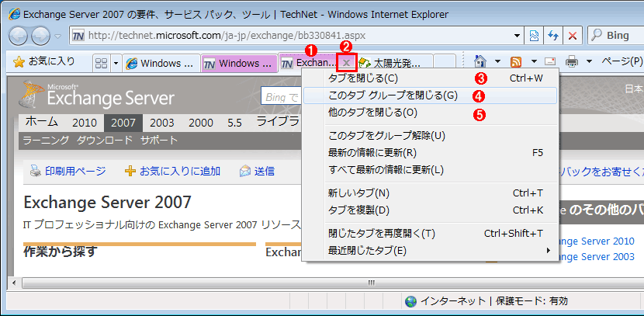Choose 最新の情報に更新(R)
Viewport: 644px width, 316px height.
(x=430, y=153)
